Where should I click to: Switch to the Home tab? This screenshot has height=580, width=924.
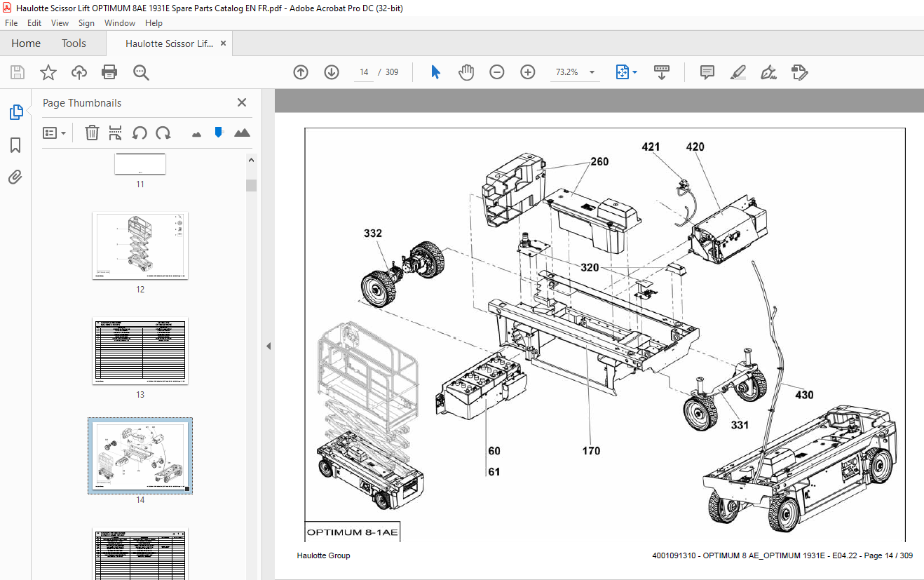pyautogui.click(x=26, y=43)
